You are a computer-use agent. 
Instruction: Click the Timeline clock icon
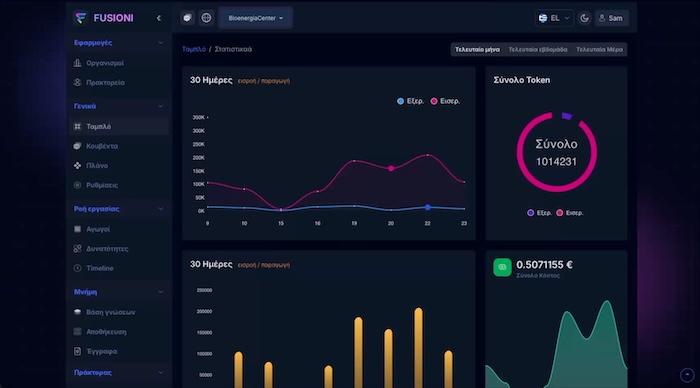[77, 268]
